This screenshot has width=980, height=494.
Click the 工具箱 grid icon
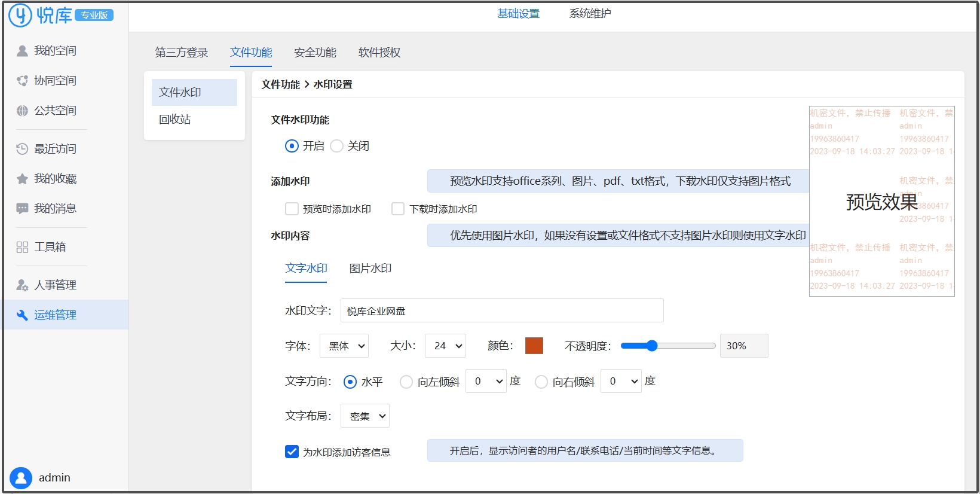(22, 247)
